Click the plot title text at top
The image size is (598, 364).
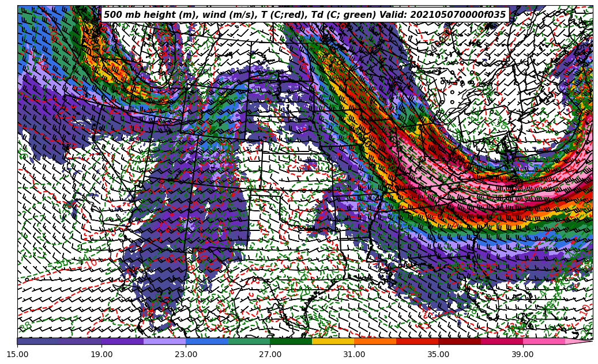point(304,15)
